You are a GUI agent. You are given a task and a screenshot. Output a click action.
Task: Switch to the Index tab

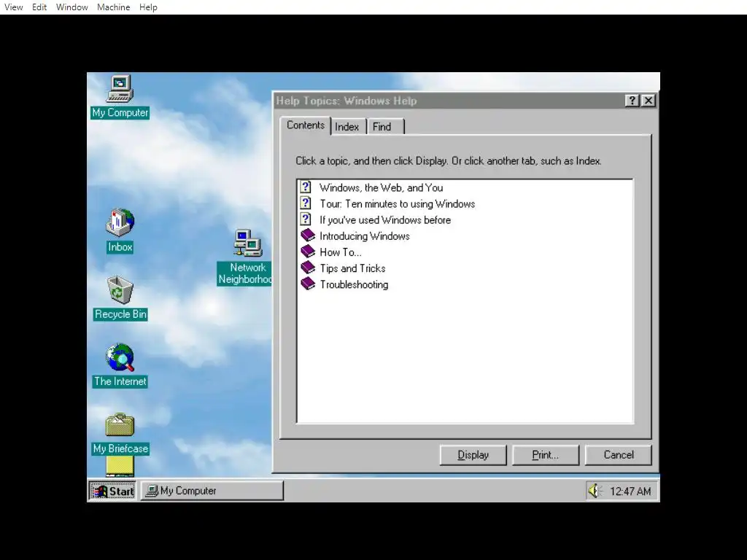(x=347, y=127)
